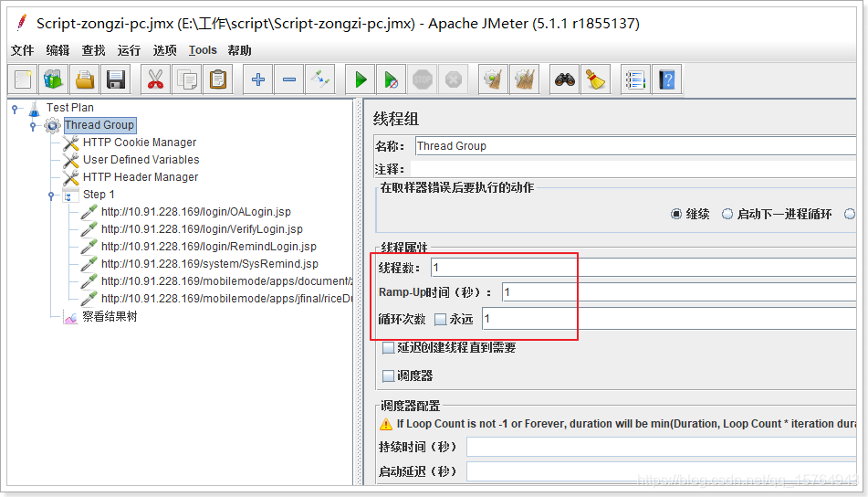Click the 名称 field containing Thread Group

coord(635,146)
